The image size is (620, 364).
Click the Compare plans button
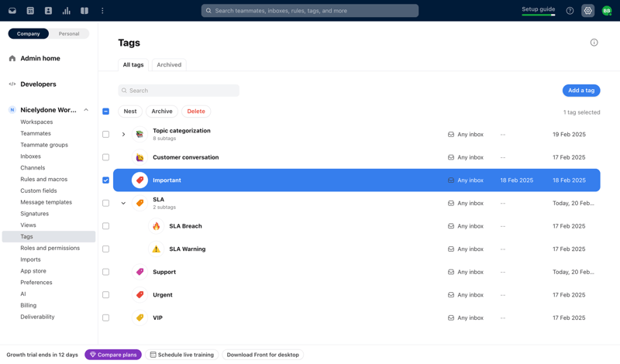click(113, 355)
